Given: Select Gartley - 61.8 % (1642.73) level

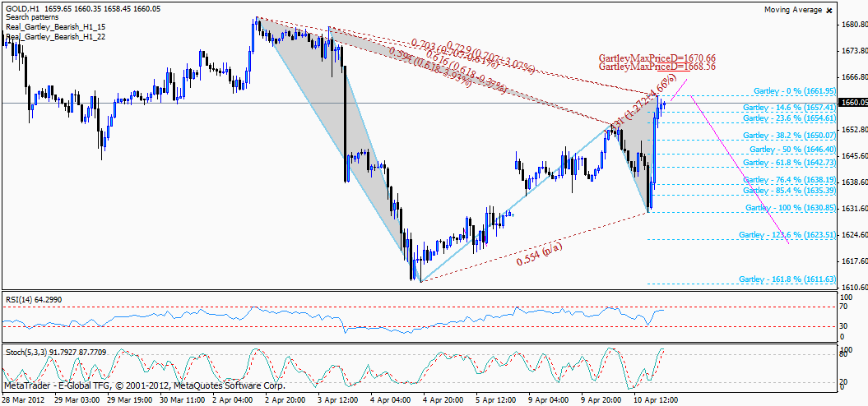Looking at the screenshot, I should [789, 162].
